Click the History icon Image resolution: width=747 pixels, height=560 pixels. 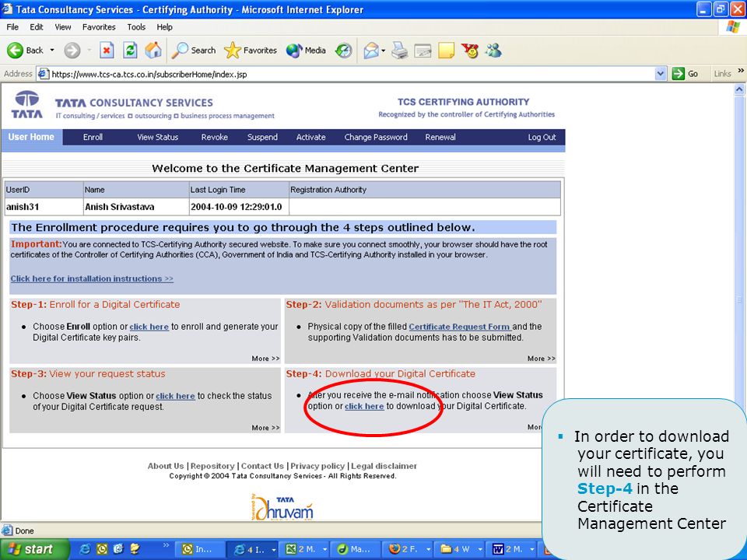(x=343, y=50)
